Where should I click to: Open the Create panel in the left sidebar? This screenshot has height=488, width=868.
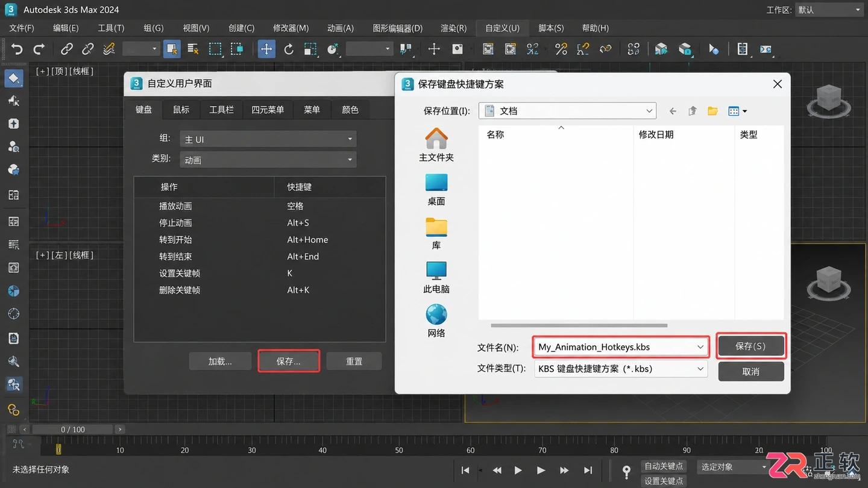tap(13, 78)
